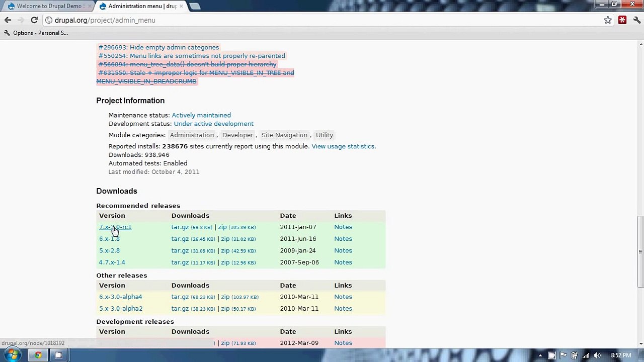Open issue #296693 Hide empty admin categories

158,47
